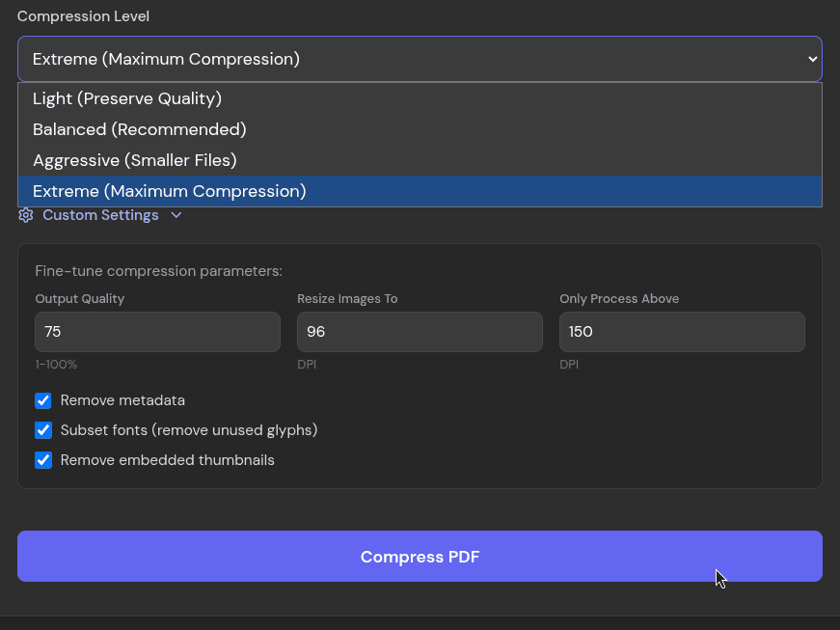Open the Compression Level dropdown
The height and width of the screenshot is (630, 840).
point(420,59)
